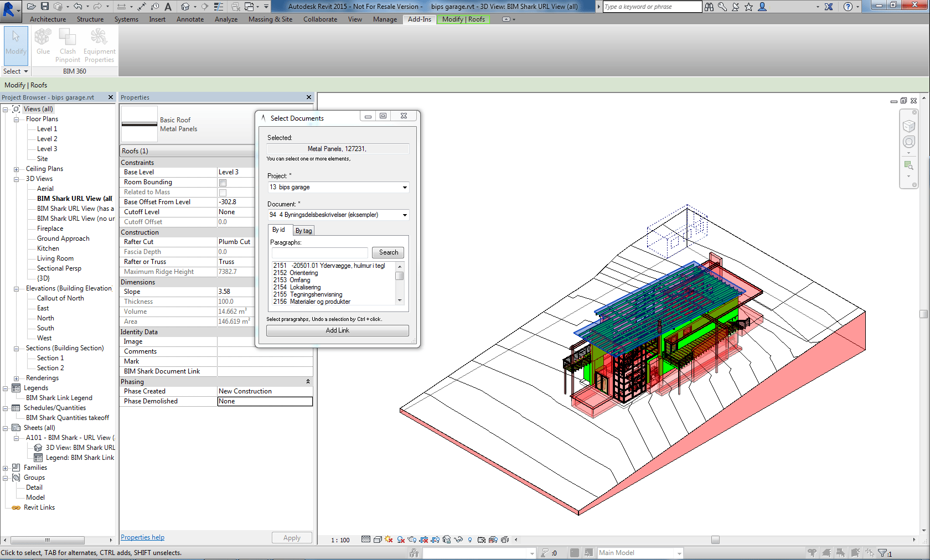Click the Project Browser horizontal scrollbar
Viewport: 930px width, 560px height.
click(48, 540)
